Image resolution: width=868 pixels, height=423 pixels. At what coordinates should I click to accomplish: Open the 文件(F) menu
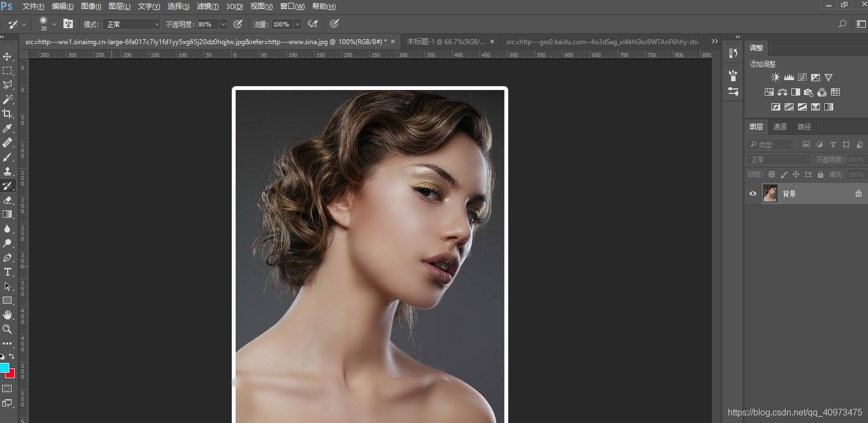tap(33, 6)
